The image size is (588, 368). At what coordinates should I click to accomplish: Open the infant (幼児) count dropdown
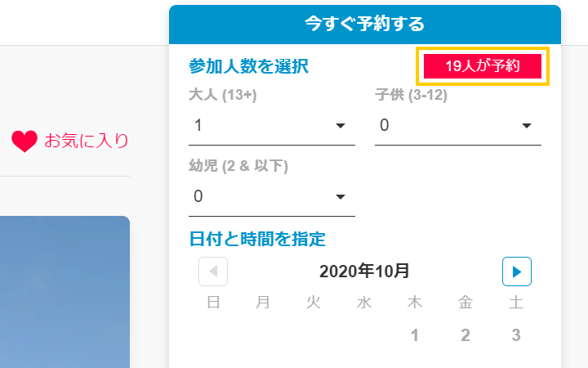[271, 197]
